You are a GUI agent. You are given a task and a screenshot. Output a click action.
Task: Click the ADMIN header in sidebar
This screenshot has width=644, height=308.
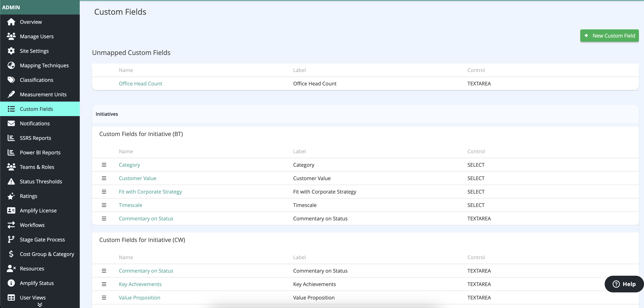click(11, 7)
